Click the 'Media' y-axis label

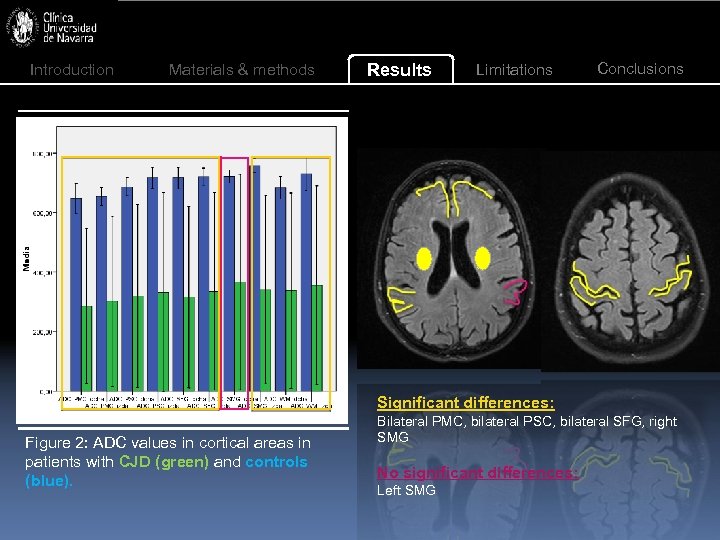tap(26, 259)
